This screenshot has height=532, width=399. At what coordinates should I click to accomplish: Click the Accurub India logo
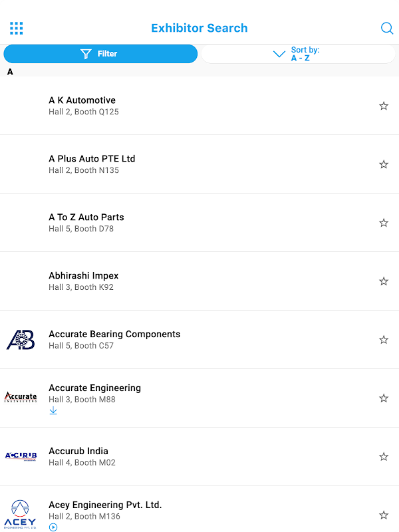tap(21, 456)
